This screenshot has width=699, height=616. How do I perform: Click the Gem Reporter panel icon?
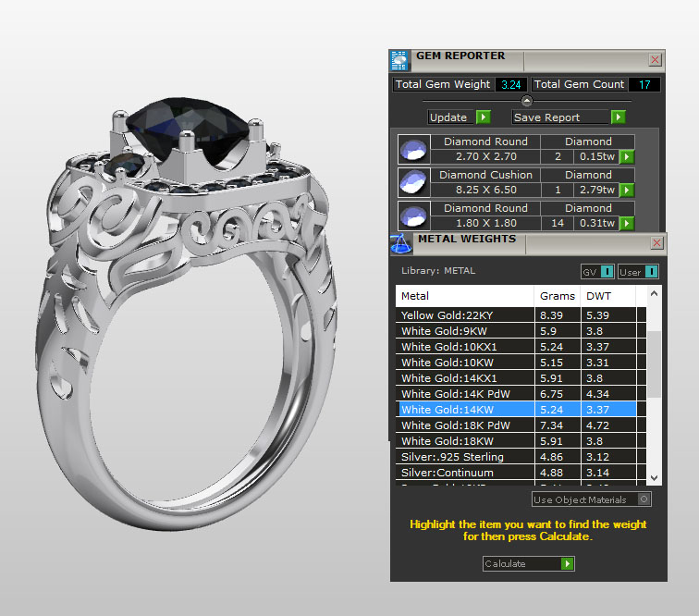pos(399,61)
